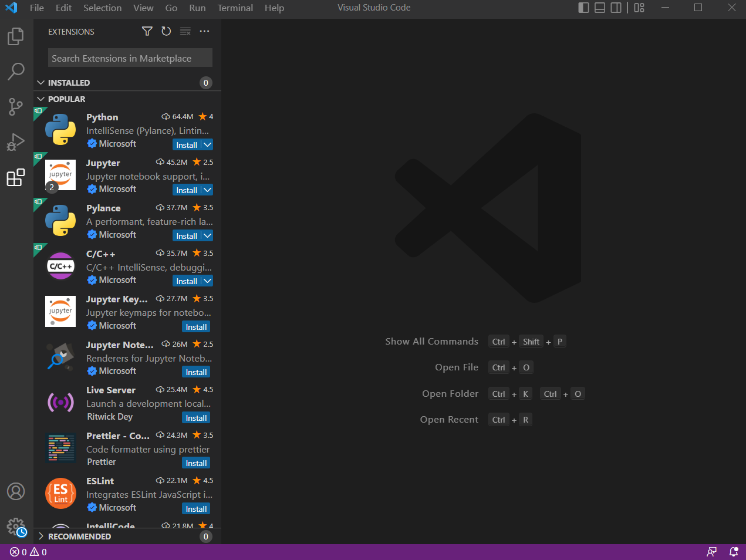This screenshot has height=560, width=746.
Task: Install the Prettier extension
Action: (x=196, y=463)
